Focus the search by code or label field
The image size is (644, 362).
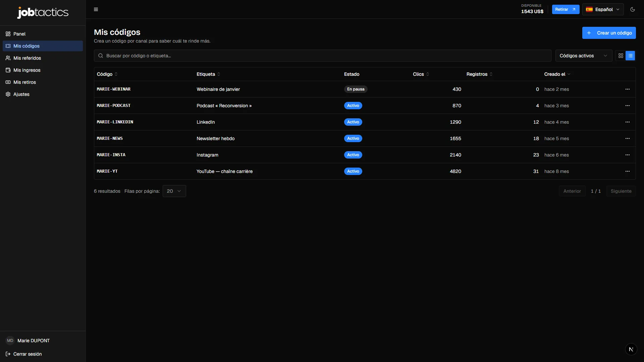click(x=322, y=56)
